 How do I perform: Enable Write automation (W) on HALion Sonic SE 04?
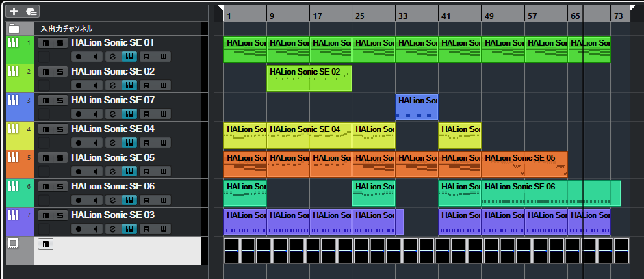tap(164, 143)
